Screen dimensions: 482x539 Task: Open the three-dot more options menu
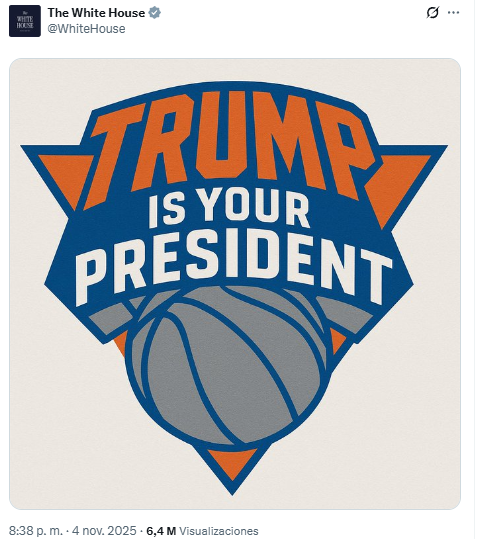point(453,12)
